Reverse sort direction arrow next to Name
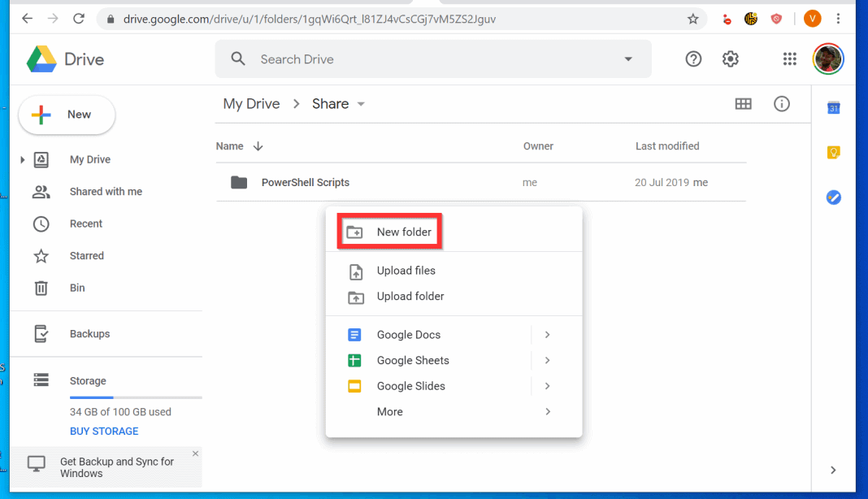Image resolution: width=868 pixels, height=499 pixels. [x=258, y=146]
